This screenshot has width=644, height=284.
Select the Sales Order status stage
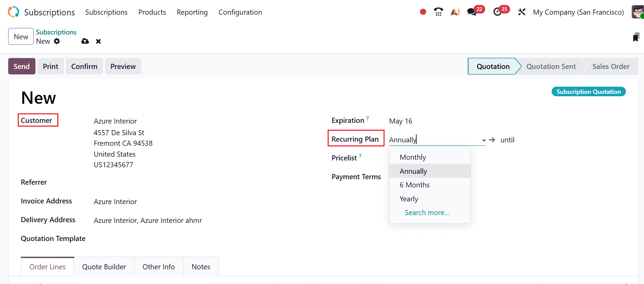[x=611, y=66]
